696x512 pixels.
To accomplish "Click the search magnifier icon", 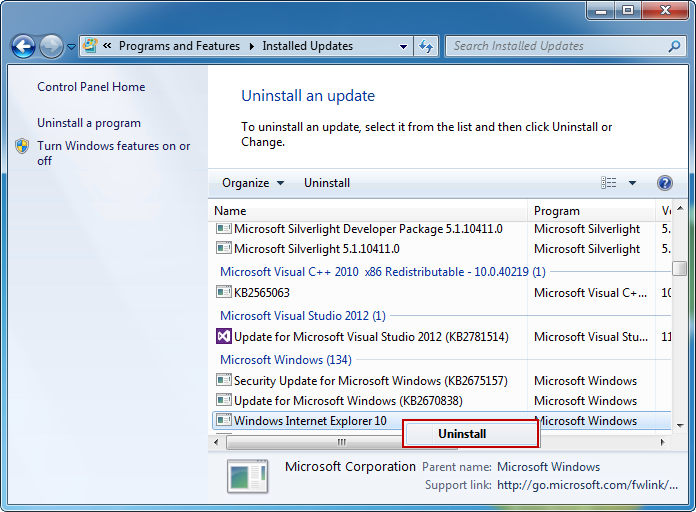I will pyautogui.click(x=674, y=46).
